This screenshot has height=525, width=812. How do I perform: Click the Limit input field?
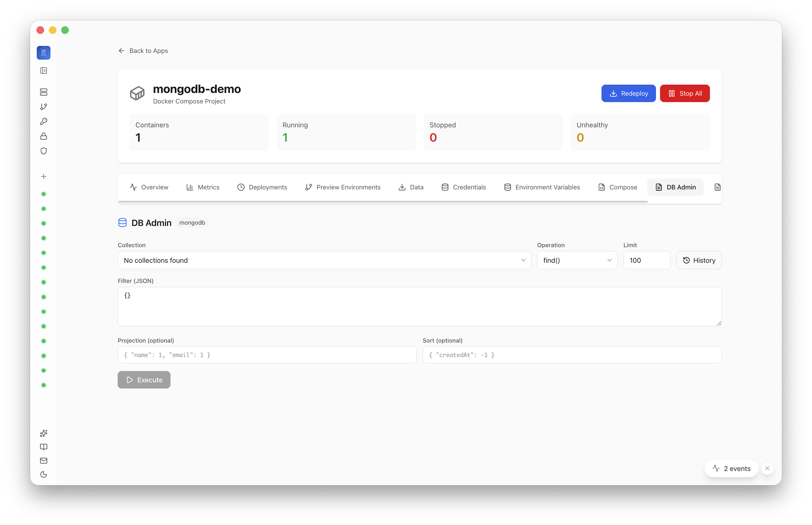click(x=647, y=260)
